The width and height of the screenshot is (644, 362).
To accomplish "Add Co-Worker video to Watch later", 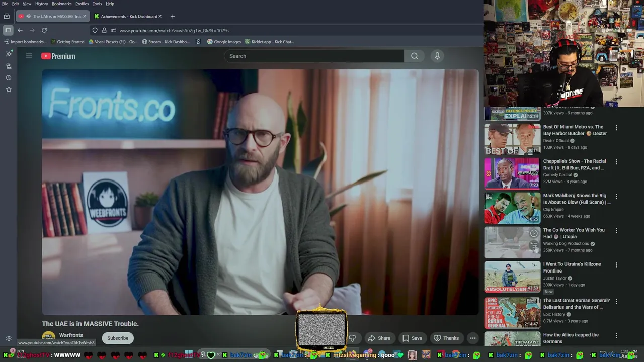I will (534, 233).
